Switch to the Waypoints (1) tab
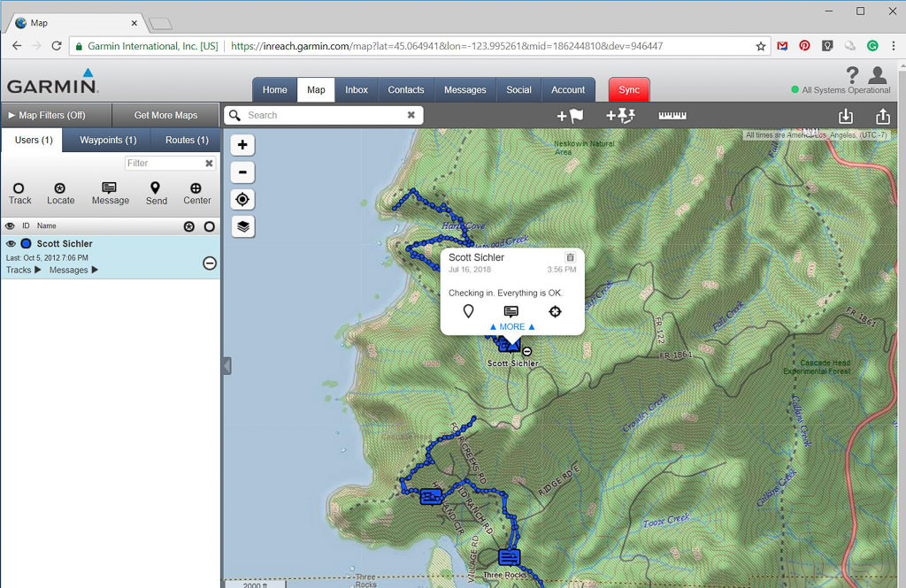 (108, 140)
